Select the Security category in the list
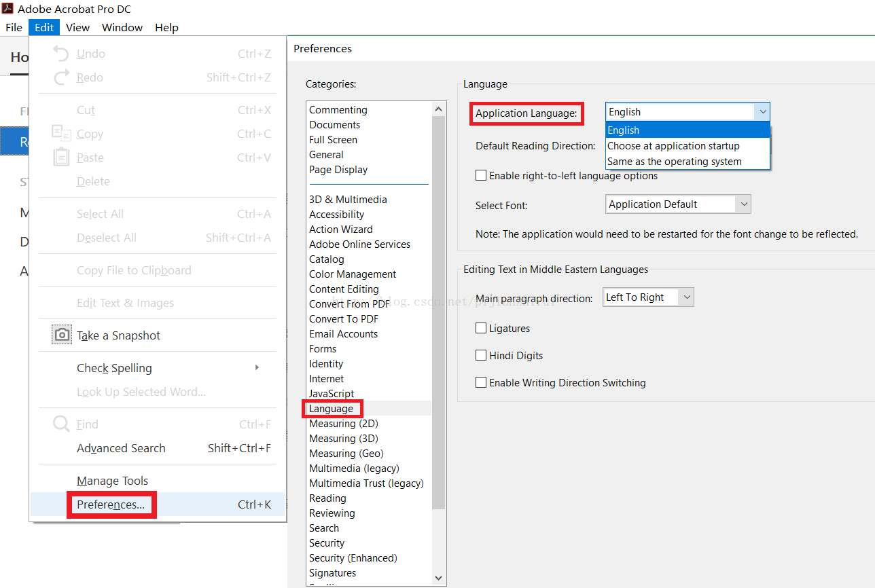 pyautogui.click(x=327, y=543)
